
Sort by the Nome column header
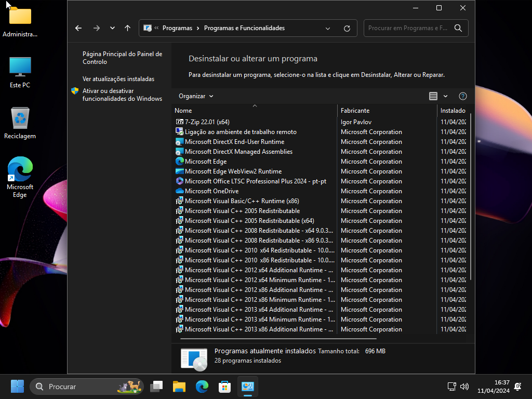tap(255, 111)
